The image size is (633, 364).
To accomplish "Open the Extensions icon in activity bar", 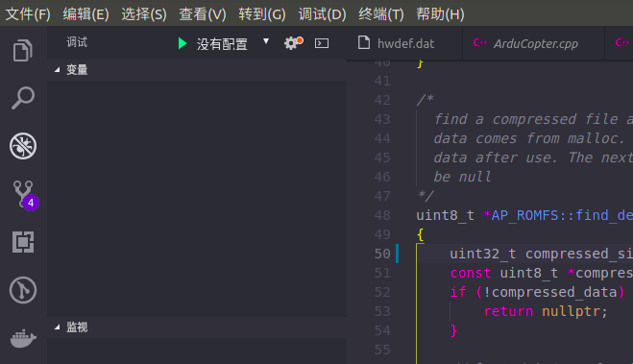I will click(23, 242).
